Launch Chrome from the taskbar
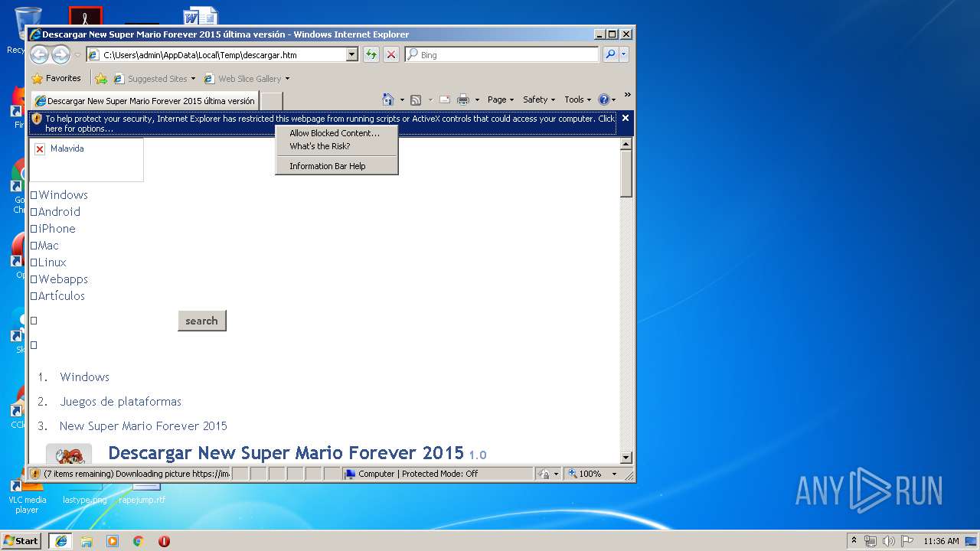 (138, 541)
